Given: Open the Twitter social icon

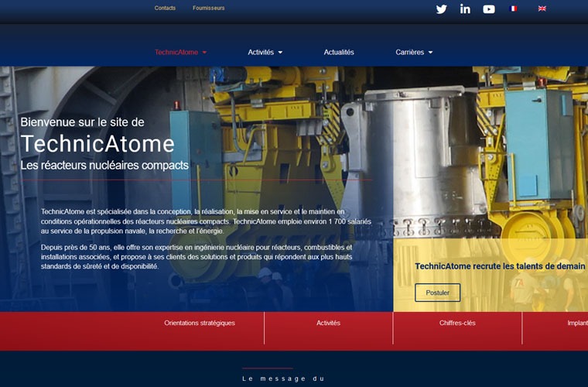Looking at the screenshot, I should pos(441,9).
